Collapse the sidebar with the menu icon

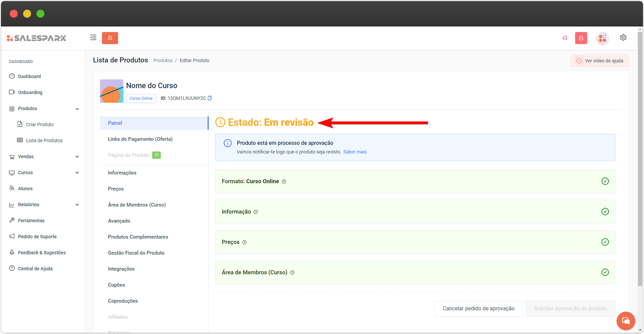(93, 38)
